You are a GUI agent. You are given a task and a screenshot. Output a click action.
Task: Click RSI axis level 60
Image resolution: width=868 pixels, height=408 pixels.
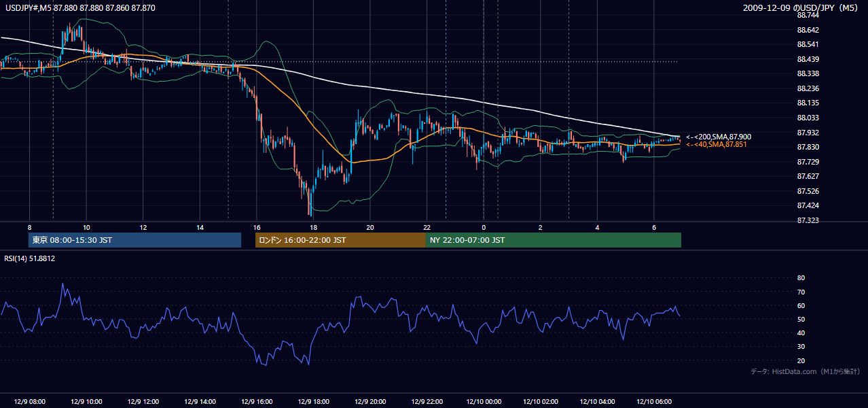pyautogui.click(x=801, y=305)
